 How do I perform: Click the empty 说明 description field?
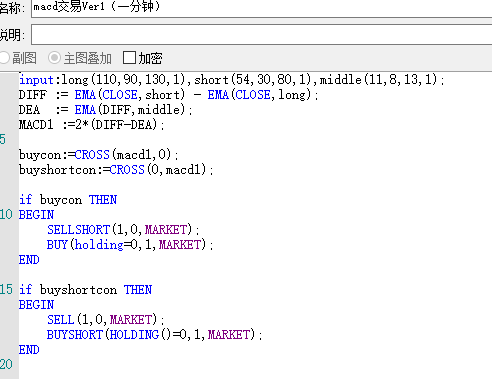point(262,34)
